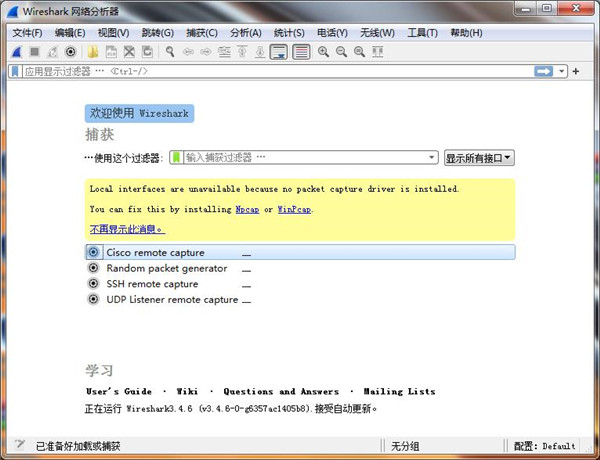Open the 帮助(H) menu
600x460 pixels.
coord(466,33)
